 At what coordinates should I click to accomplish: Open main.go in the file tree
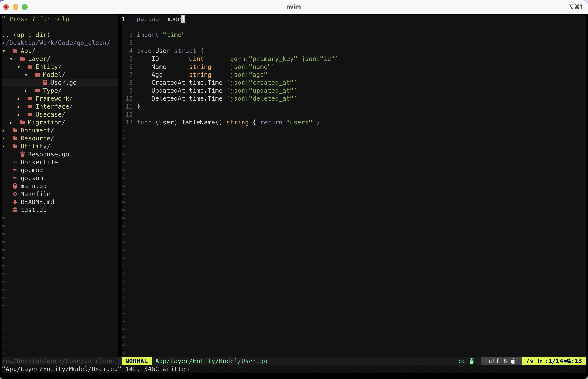(x=33, y=186)
